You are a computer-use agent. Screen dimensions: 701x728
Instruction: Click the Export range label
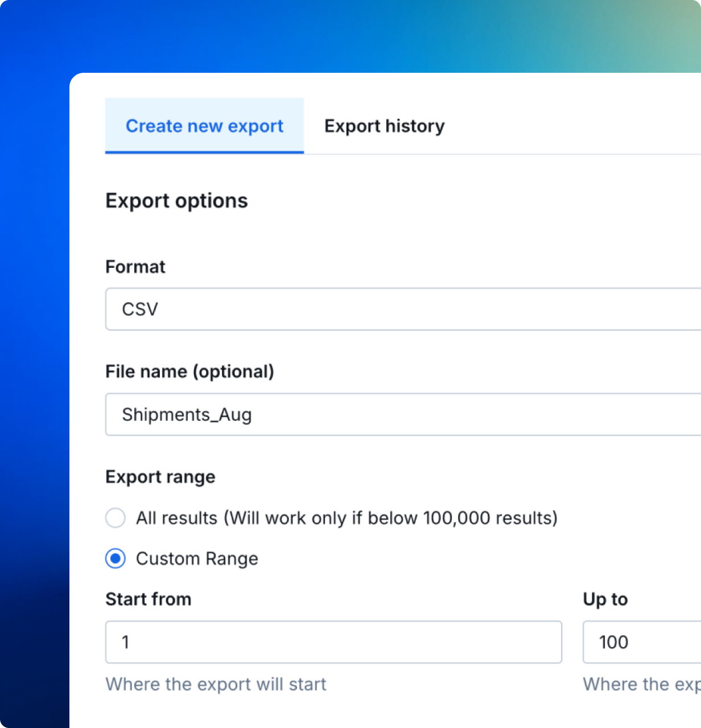click(160, 477)
